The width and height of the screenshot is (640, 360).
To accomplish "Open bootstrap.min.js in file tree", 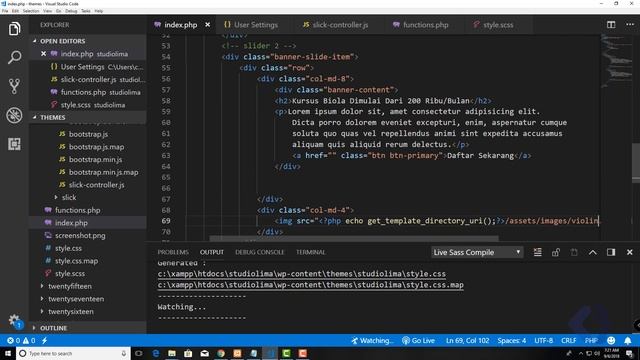I will click(x=95, y=159).
